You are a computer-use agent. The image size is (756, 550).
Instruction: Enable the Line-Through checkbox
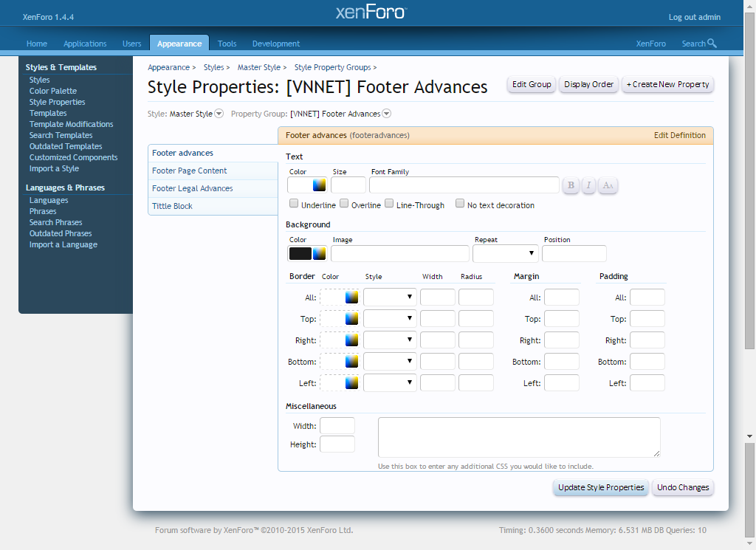tap(389, 204)
